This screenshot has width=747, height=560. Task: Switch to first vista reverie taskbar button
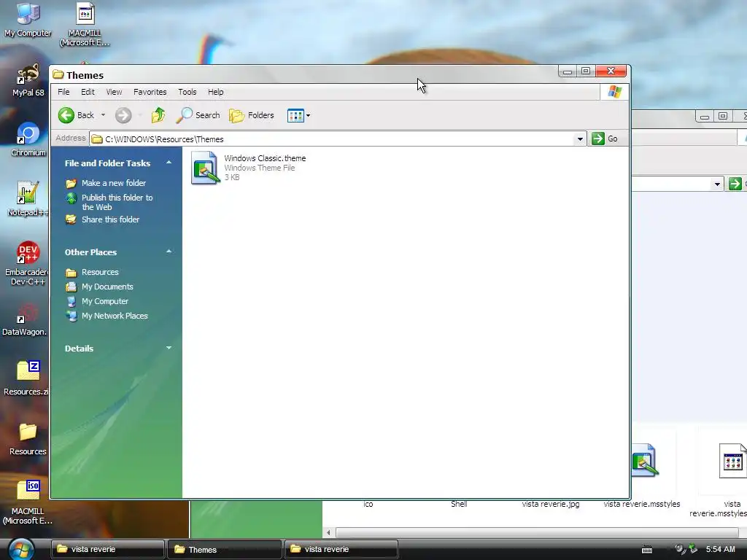click(108, 549)
